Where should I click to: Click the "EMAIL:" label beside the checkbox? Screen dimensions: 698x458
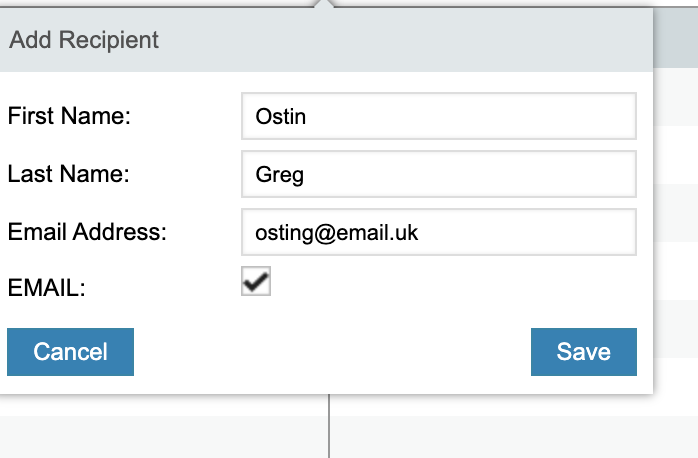pos(46,289)
